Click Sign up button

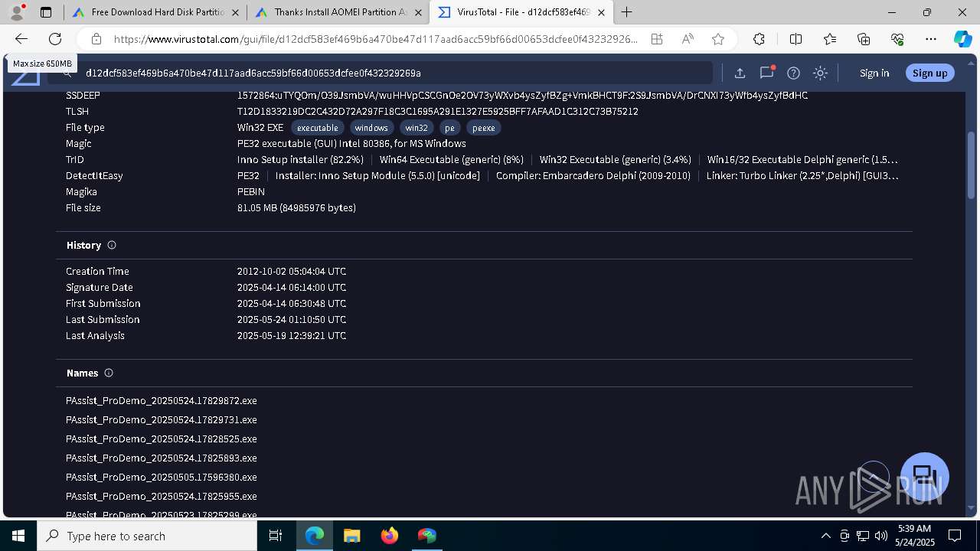coord(929,73)
